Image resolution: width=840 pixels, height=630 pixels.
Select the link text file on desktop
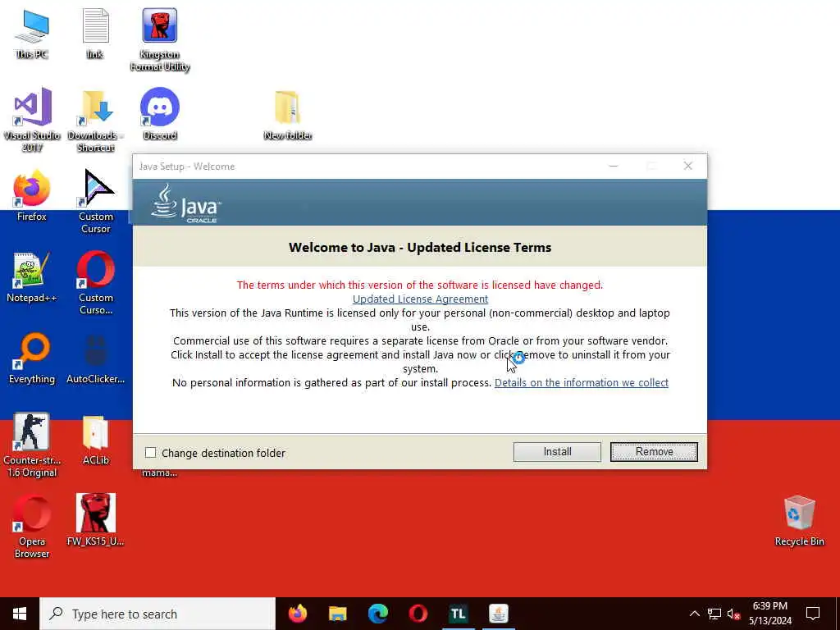click(95, 33)
